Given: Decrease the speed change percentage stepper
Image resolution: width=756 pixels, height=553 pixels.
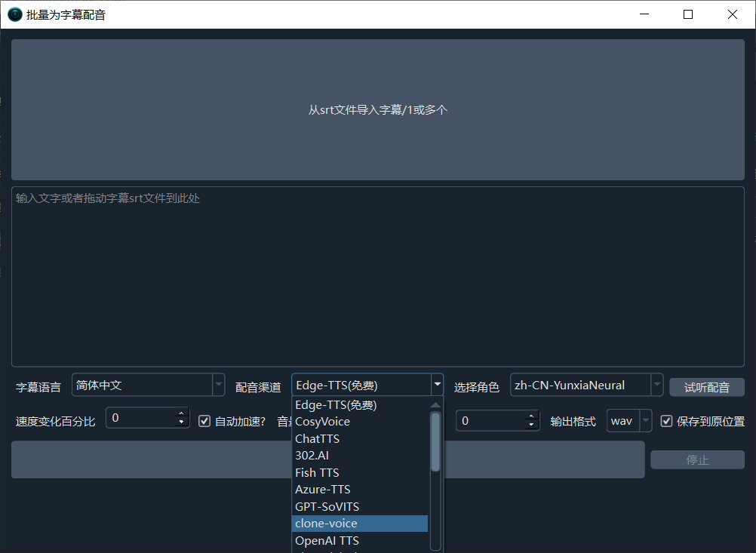Looking at the screenshot, I should click(180, 424).
